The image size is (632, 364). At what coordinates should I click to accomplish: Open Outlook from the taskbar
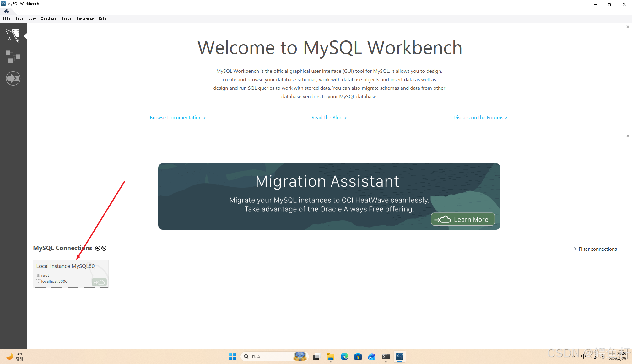click(x=372, y=356)
